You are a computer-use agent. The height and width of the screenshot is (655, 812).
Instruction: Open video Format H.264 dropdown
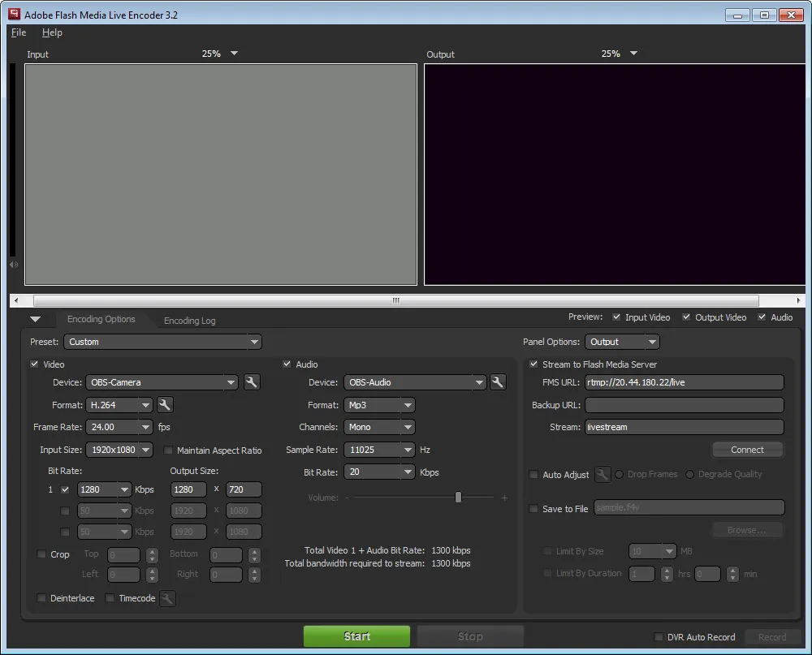coord(119,405)
